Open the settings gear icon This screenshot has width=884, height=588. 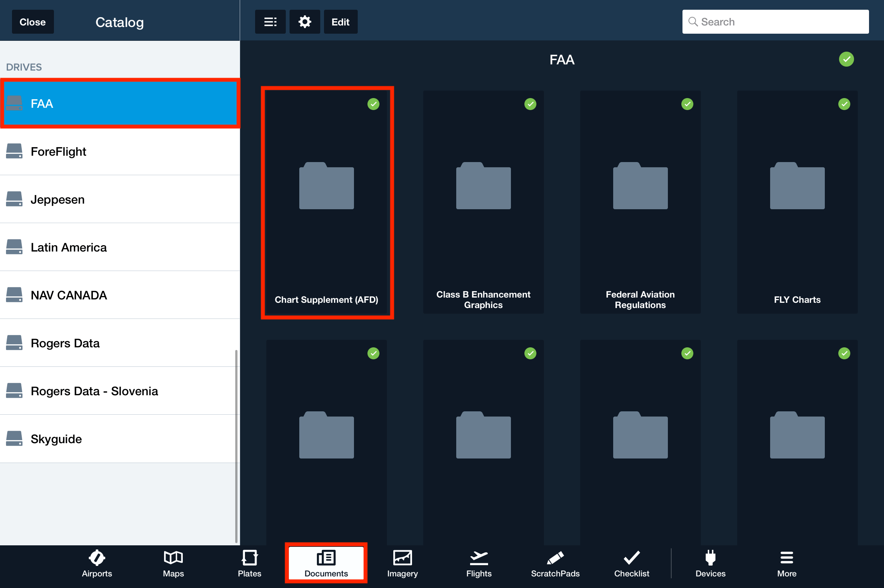coord(304,22)
